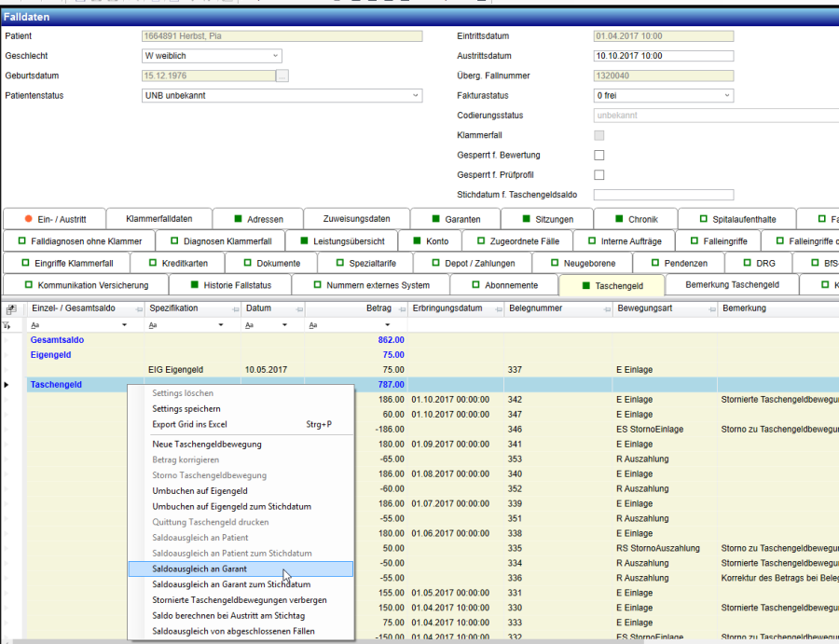Click the pin icon on Datum column

[297, 308]
